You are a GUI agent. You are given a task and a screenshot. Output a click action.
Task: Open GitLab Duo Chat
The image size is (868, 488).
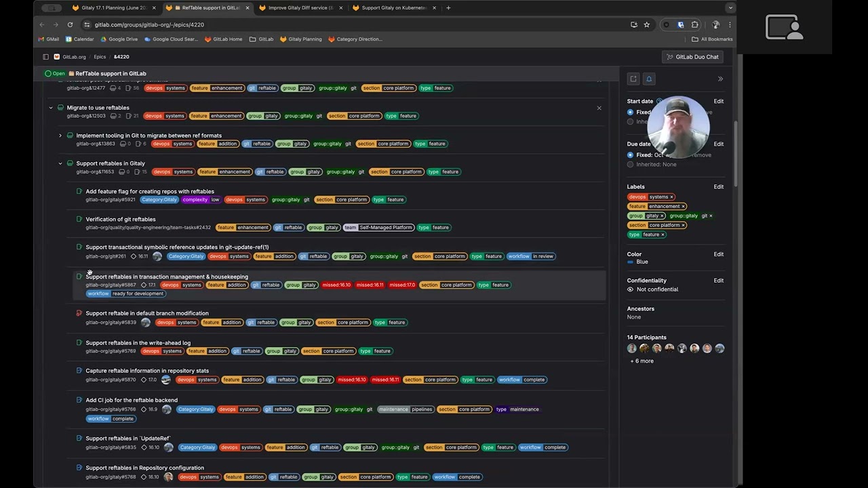[x=692, y=57]
